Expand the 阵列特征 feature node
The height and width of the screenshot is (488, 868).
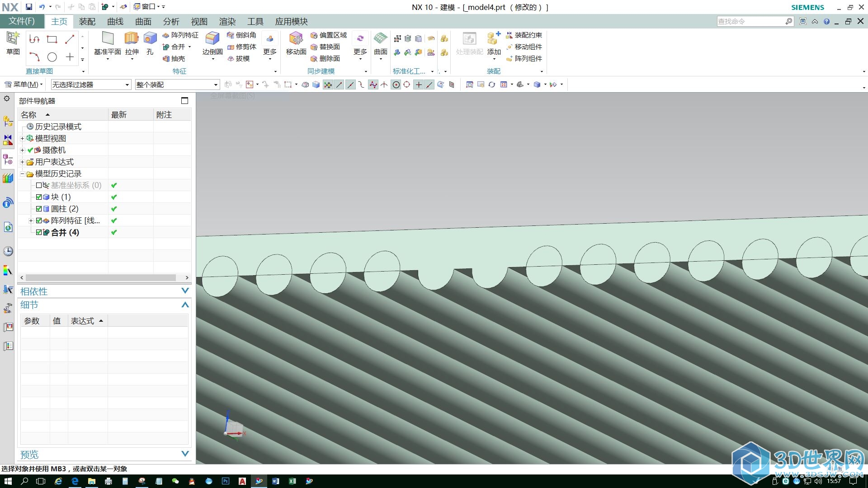(31, 221)
